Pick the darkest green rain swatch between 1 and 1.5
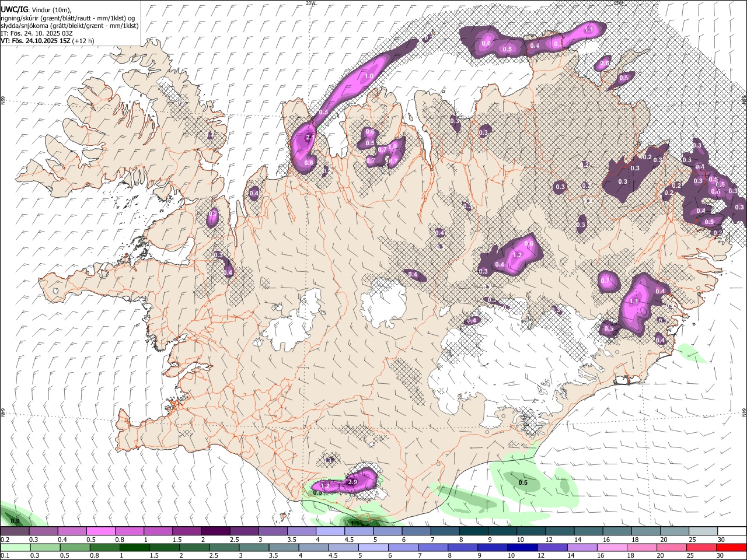Image resolution: width=747 pixels, height=560 pixels. [x=135, y=547]
